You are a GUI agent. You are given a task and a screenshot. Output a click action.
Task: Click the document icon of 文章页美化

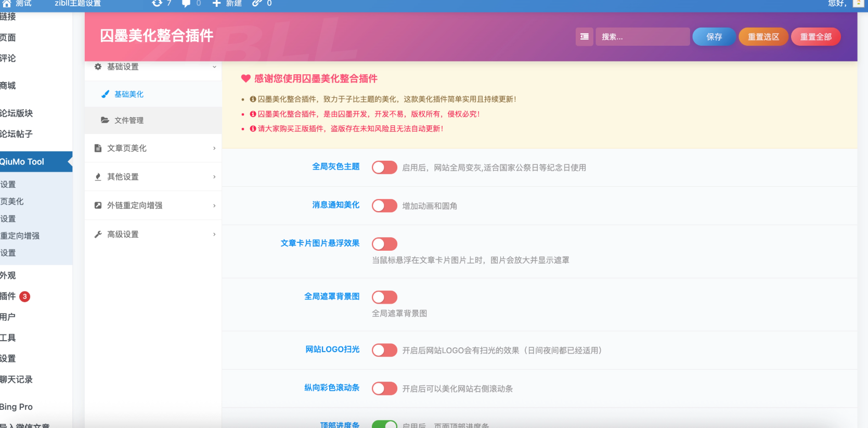click(x=98, y=148)
